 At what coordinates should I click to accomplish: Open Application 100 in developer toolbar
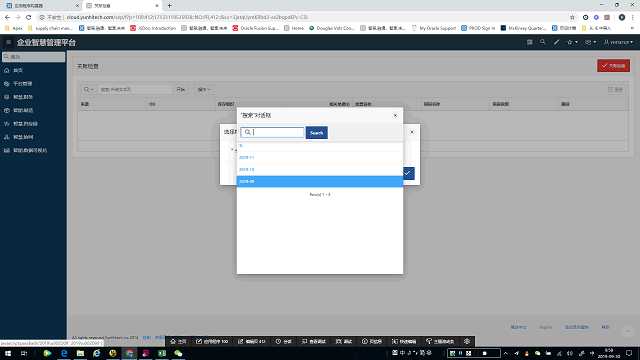pos(212,341)
